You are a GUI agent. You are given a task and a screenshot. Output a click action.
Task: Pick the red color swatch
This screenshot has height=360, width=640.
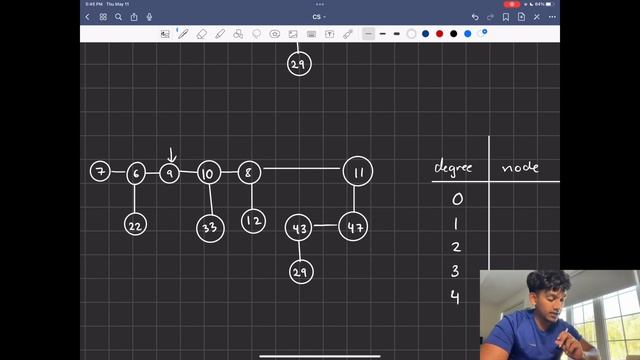pyautogui.click(x=440, y=34)
